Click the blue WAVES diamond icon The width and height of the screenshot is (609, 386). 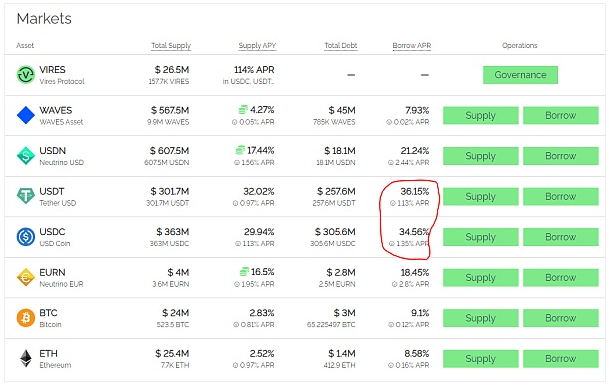click(x=26, y=115)
